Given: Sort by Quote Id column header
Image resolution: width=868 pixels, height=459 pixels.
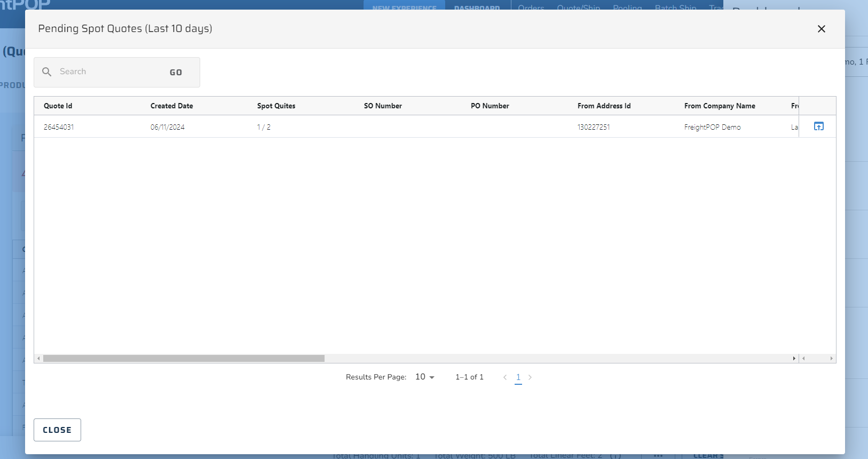Looking at the screenshot, I should [x=58, y=106].
